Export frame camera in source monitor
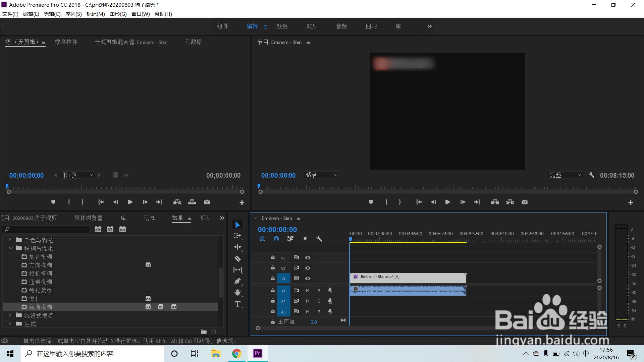Screen dimensions: 644x362 pyautogui.click(x=207, y=202)
